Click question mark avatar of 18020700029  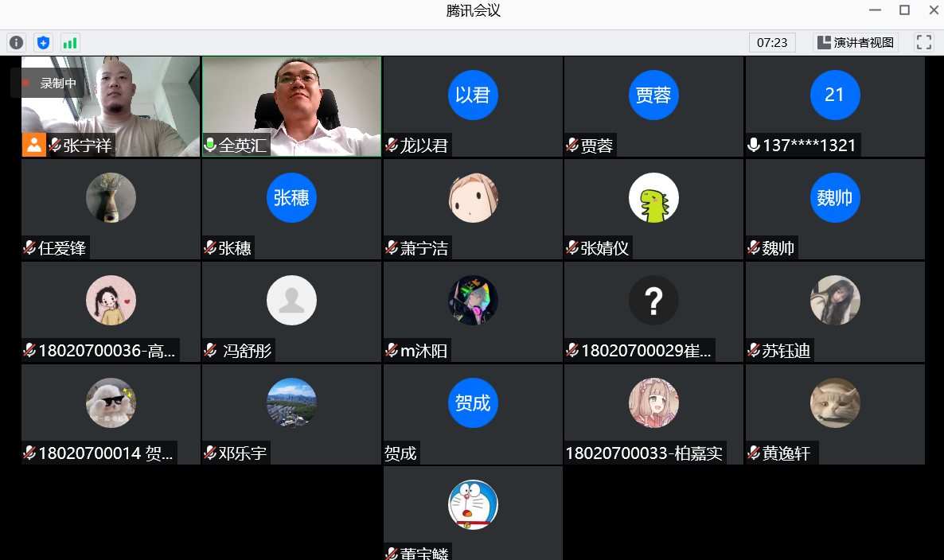pyautogui.click(x=653, y=300)
